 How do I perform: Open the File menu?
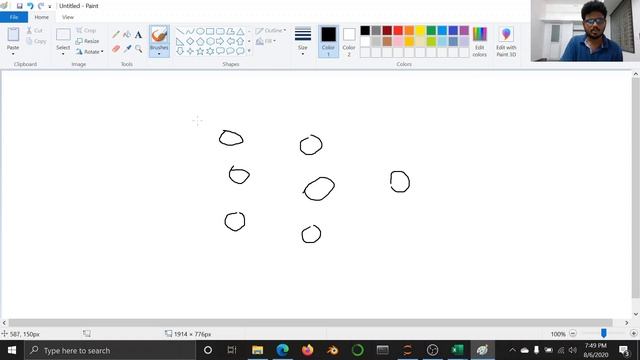pos(14,17)
